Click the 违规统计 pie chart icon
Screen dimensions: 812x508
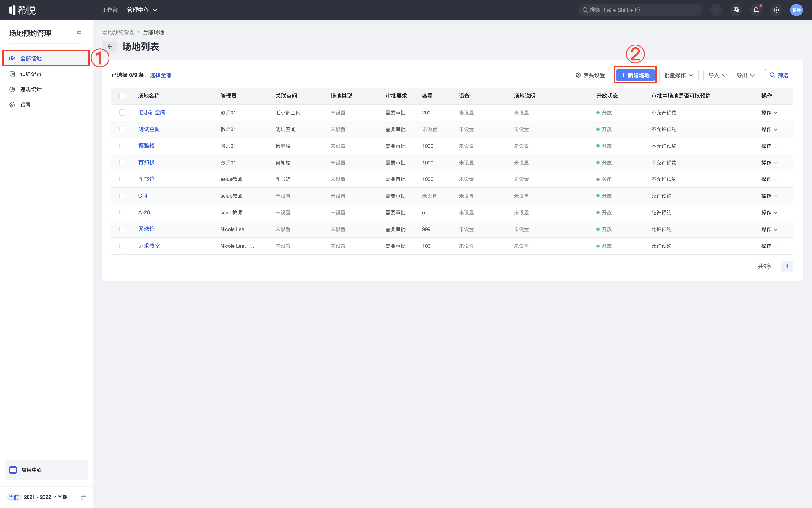(x=12, y=89)
